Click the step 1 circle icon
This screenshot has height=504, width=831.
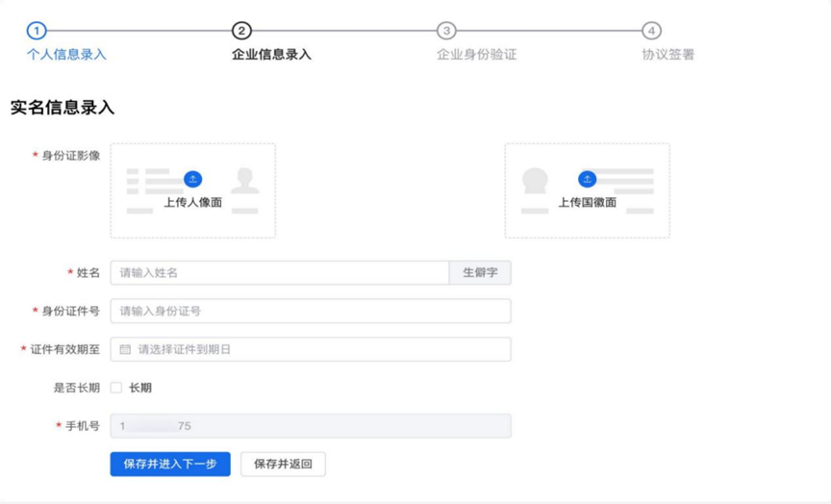(x=37, y=31)
